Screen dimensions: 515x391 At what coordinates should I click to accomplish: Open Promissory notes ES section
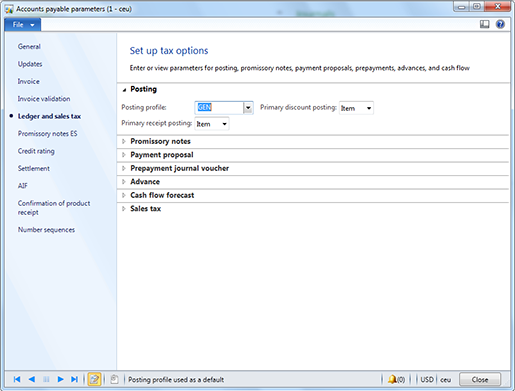[47, 134]
